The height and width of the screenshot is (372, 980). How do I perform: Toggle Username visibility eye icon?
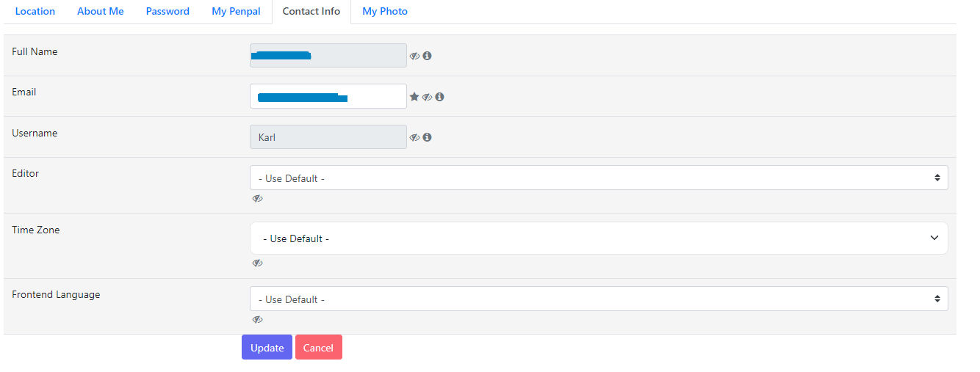414,137
